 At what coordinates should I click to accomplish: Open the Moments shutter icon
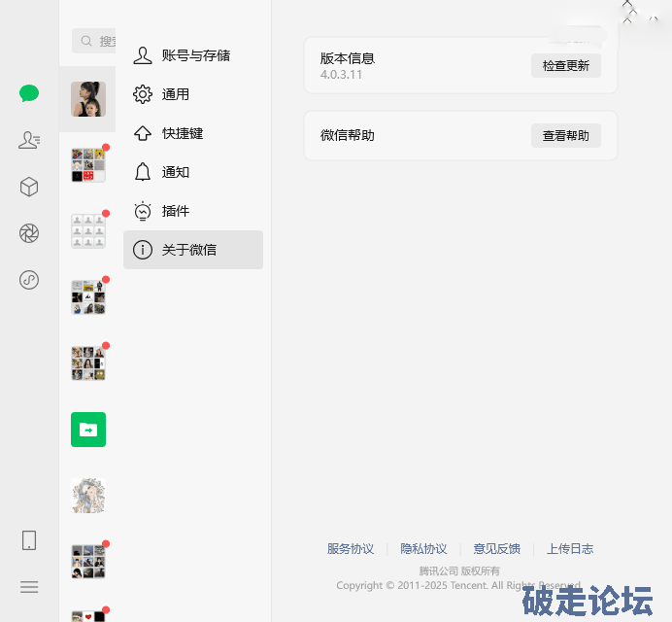tap(29, 233)
